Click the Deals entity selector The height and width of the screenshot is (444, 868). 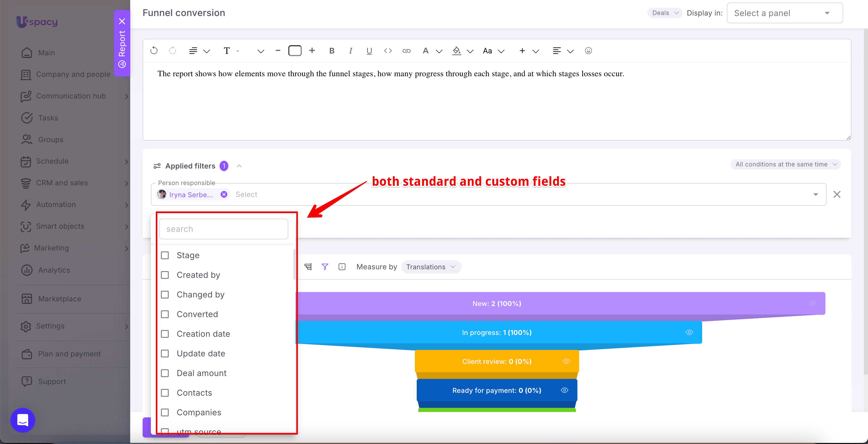[x=664, y=13]
